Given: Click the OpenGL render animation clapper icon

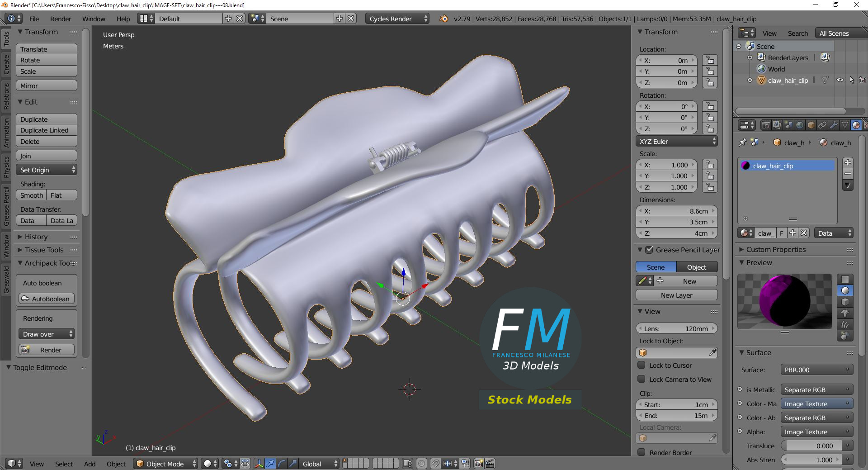Looking at the screenshot, I should coord(490,464).
